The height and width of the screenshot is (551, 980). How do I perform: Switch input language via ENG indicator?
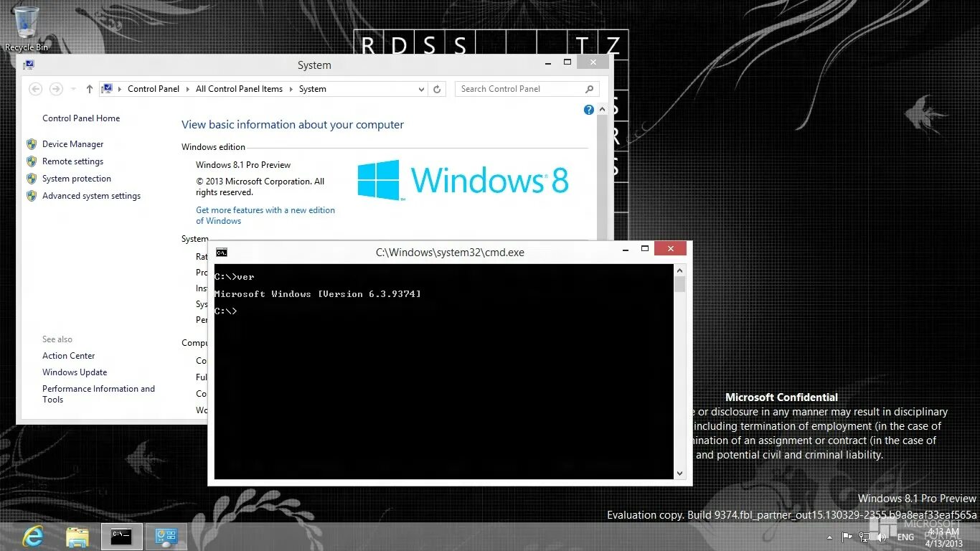click(905, 537)
